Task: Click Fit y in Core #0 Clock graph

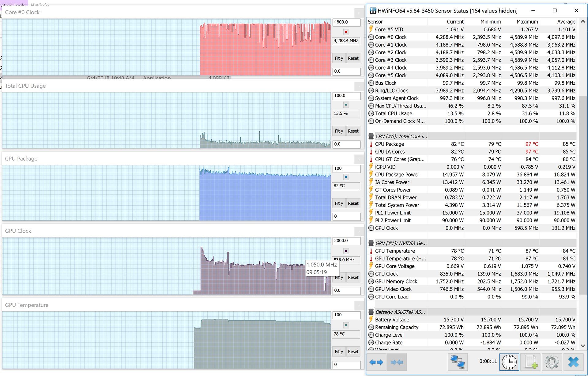Action: click(339, 58)
